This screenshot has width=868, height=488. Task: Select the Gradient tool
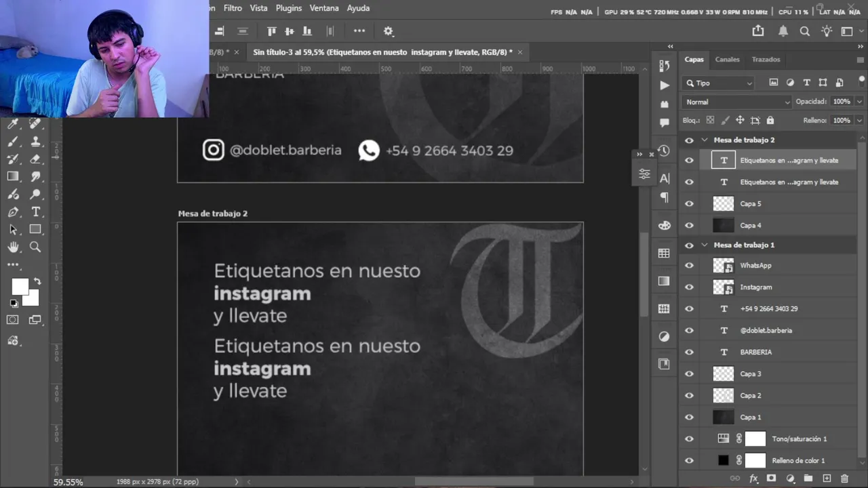[13, 176]
